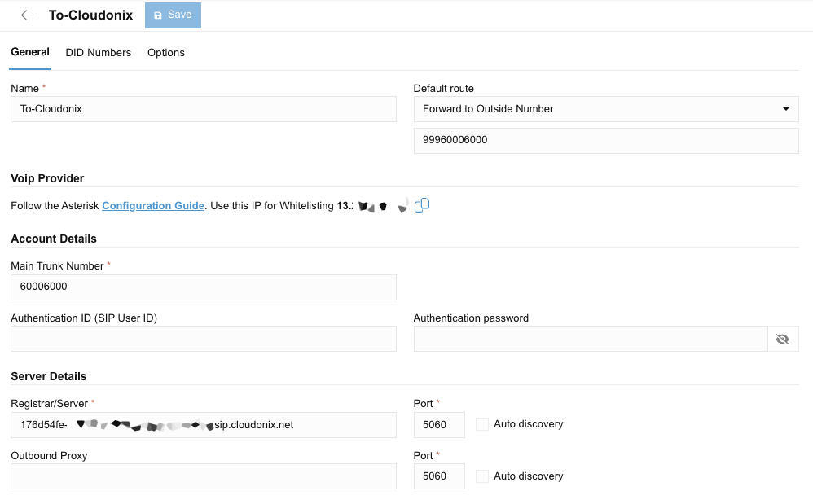Copy the whitelisting IP address

click(x=422, y=206)
